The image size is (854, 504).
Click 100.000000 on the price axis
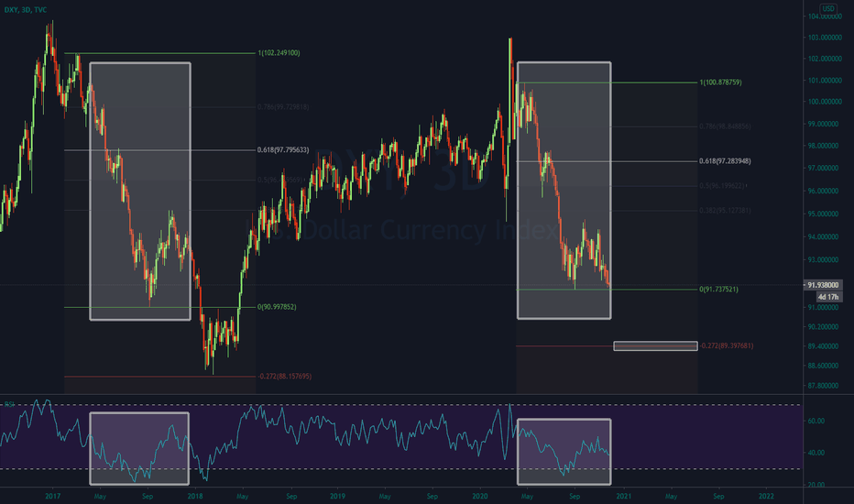[x=825, y=102]
